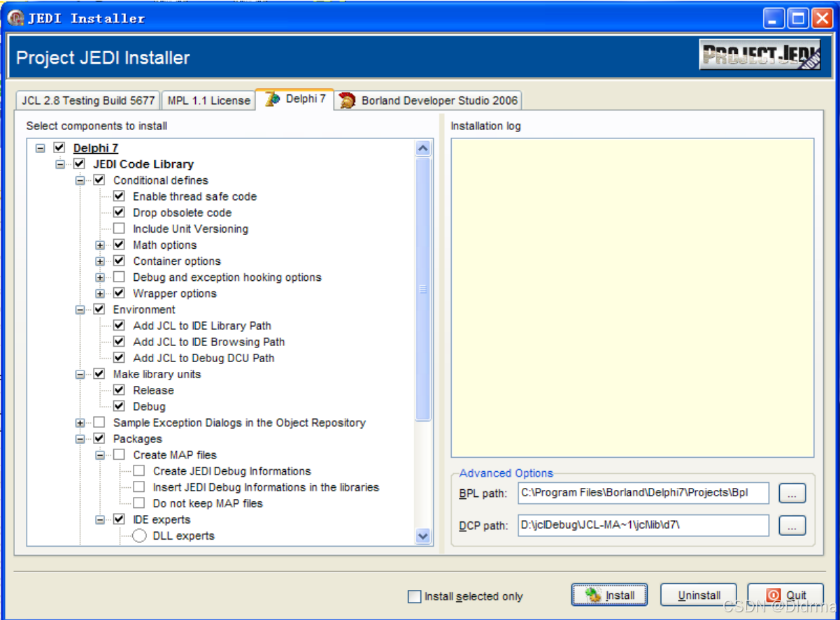Switch to MPL 1.1 License tab
The height and width of the screenshot is (620, 840).
208,101
